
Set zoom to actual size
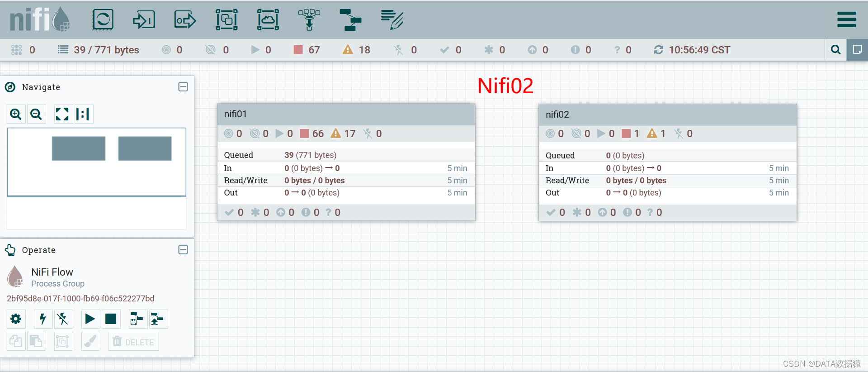[83, 114]
